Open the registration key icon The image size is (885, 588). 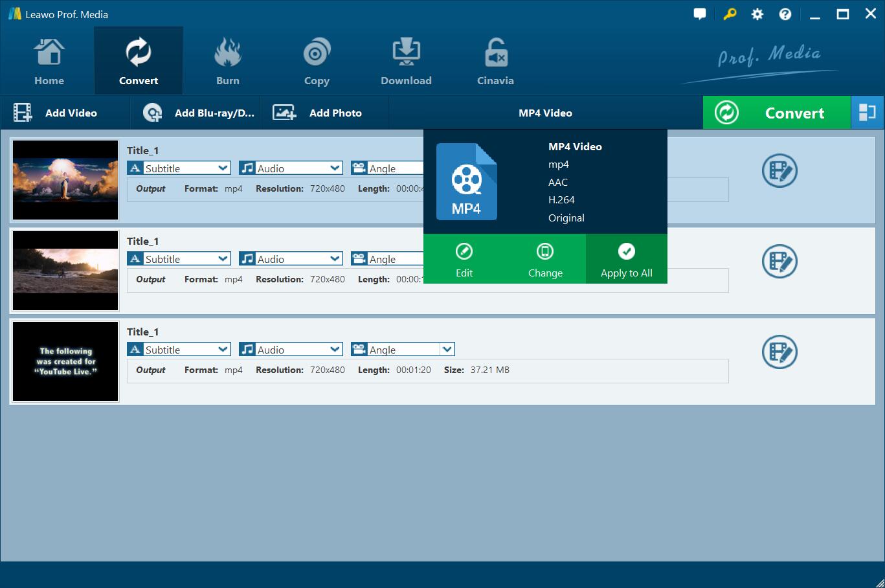click(730, 14)
